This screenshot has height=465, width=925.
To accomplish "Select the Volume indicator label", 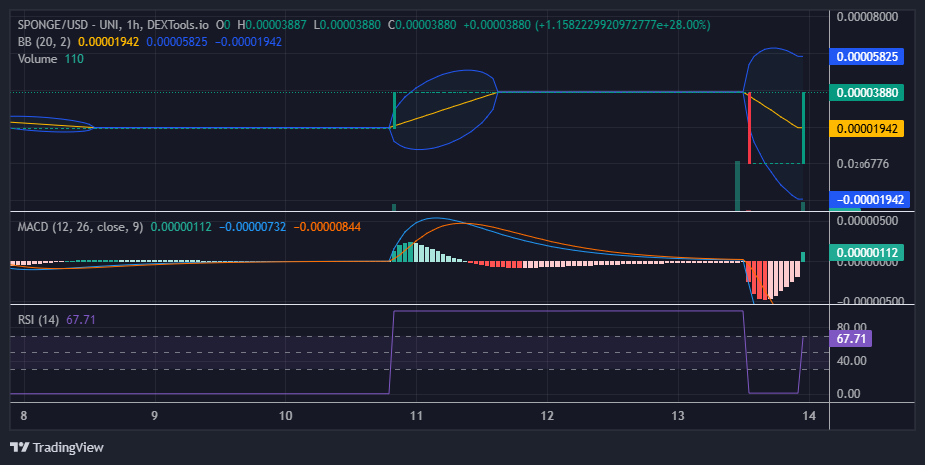I will tap(37, 59).
